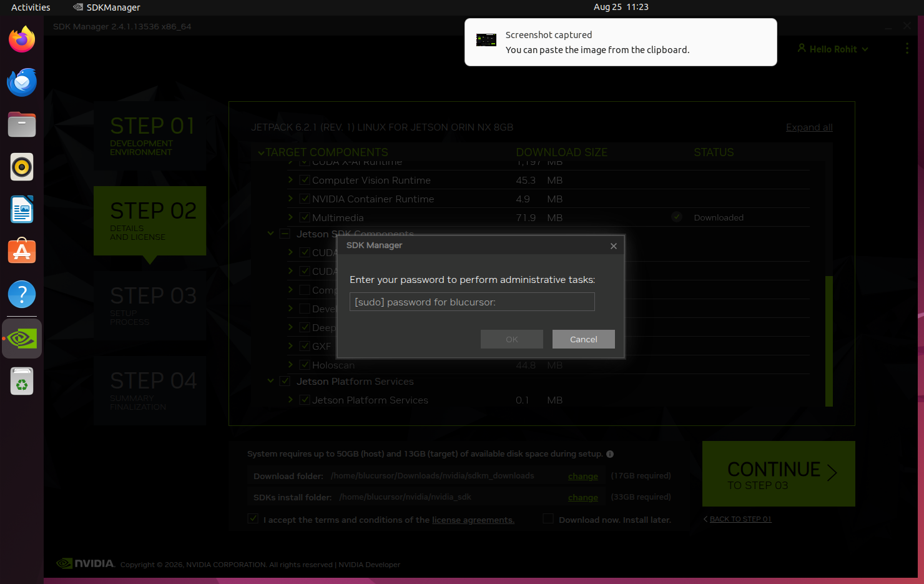Image resolution: width=924 pixels, height=584 pixels.
Task: Click the Expand all link
Action: tap(809, 127)
